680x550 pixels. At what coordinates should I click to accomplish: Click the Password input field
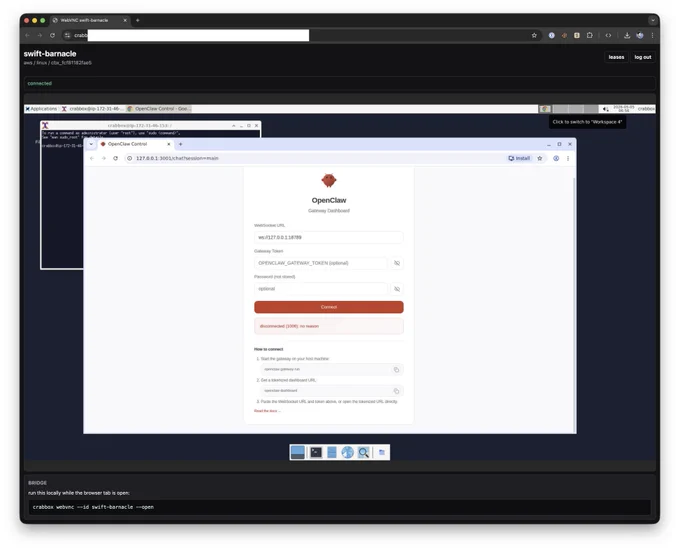321,289
